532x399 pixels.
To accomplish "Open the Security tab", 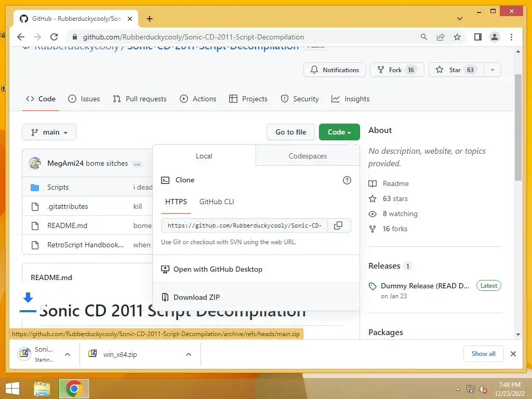I will click(x=300, y=99).
